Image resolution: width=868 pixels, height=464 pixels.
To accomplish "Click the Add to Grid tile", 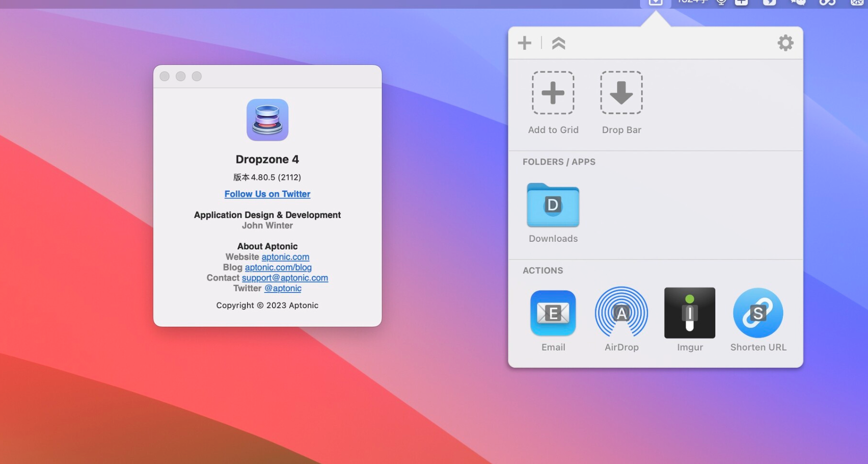I will [553, 103].
